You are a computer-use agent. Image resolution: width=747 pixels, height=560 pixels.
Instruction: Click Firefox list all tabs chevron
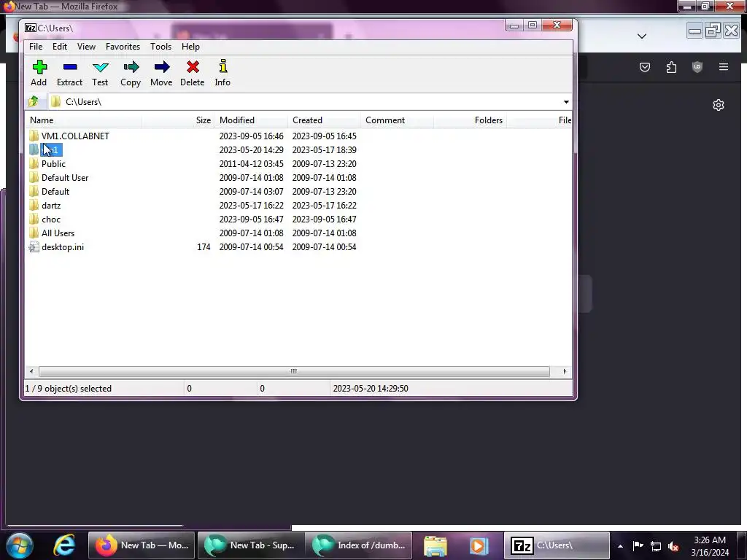(x=642, y=36)
